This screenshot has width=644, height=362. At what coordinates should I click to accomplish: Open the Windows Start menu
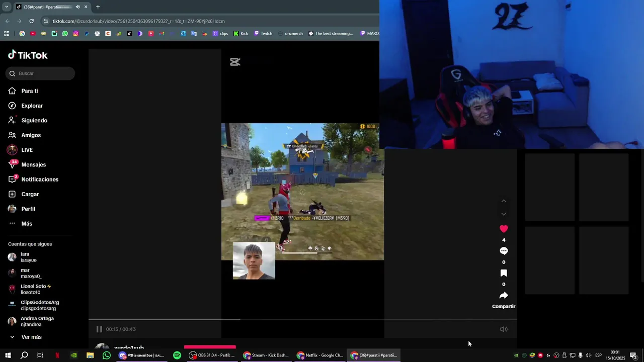[x=8, y=355]
